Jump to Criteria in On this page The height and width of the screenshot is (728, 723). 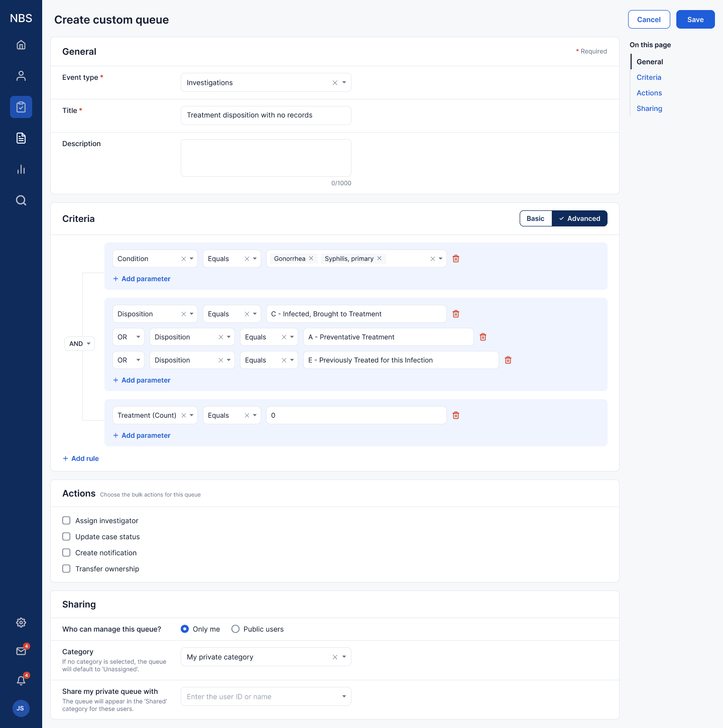click(649, 77)
